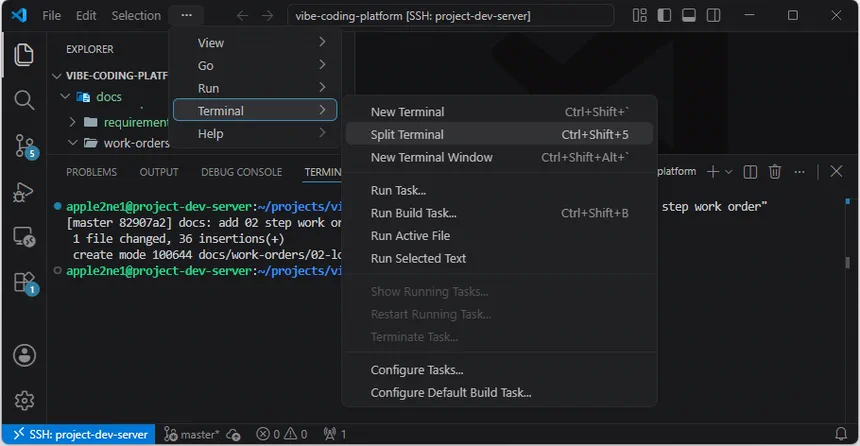The image size is (860, 446).
Task: Expand the requirements folder chevron
Action: pyautogui.click(x=72, y=122)
